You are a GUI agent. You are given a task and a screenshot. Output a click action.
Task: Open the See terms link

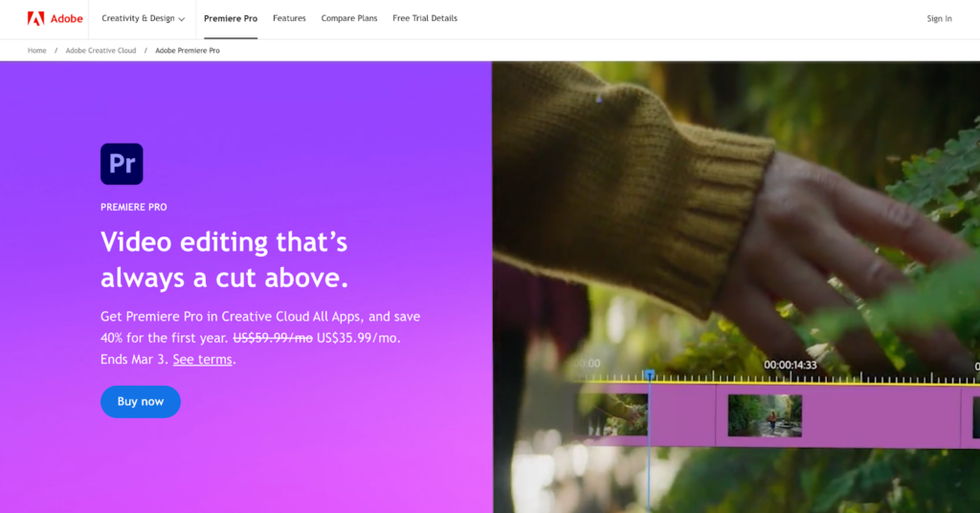pyautogui.click(x=203, y=359)
